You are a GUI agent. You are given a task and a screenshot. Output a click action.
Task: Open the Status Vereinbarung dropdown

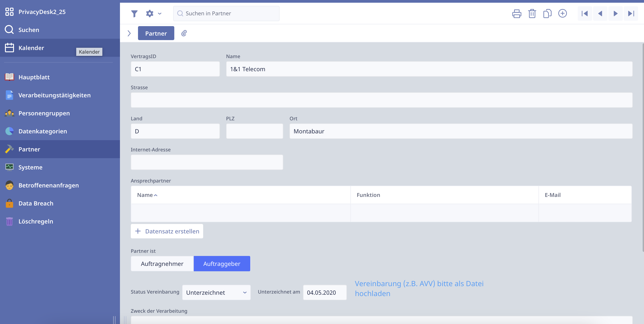pos(216,292)
